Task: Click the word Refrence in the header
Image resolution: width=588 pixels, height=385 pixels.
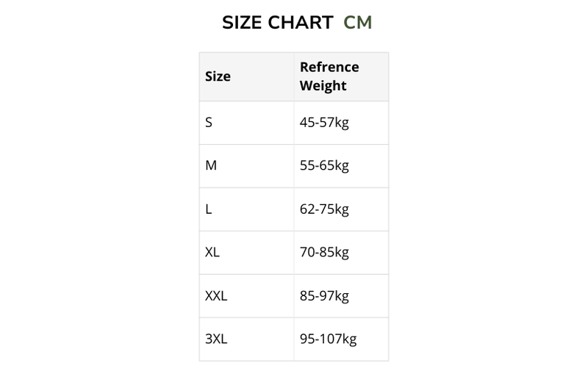Action: pyautogui.click(x=329, y=67)
